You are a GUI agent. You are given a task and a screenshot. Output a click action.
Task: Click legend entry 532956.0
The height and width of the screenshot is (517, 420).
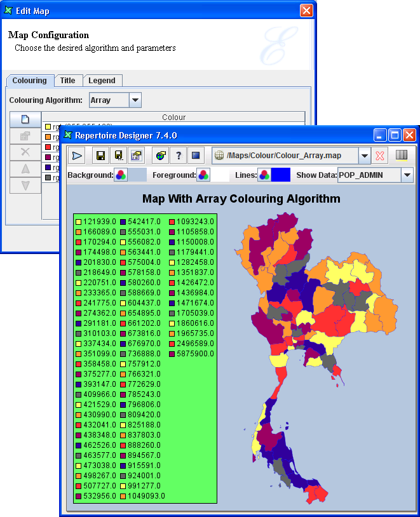click(96, 496)
